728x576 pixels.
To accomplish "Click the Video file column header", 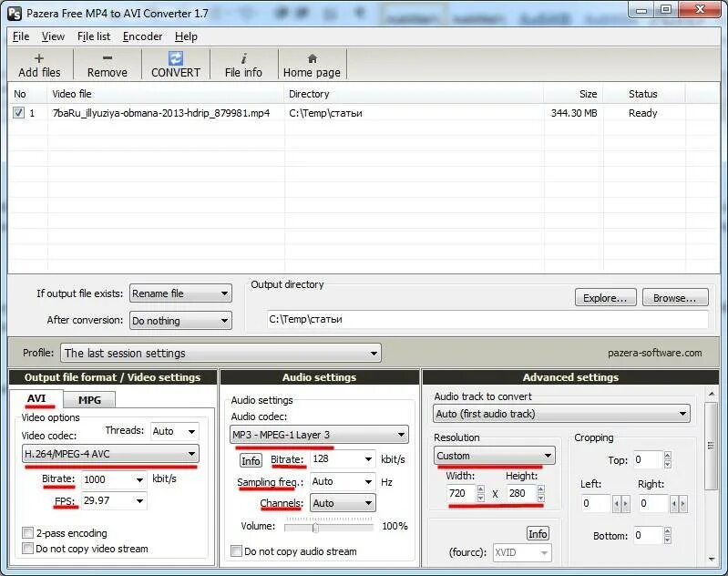I will pyautogui.click(x=165, y=94).
